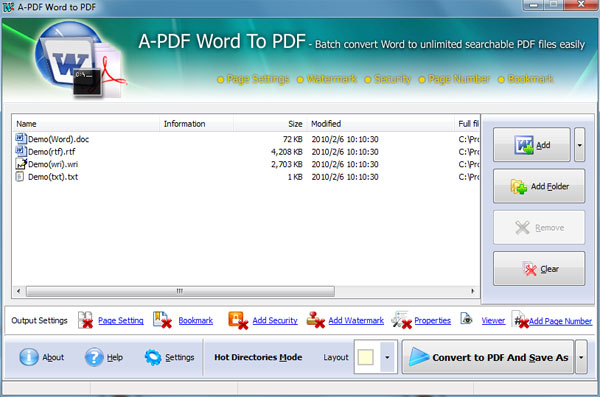
Task: Open the Add Page Number link
Action: [x=561, y=321]
